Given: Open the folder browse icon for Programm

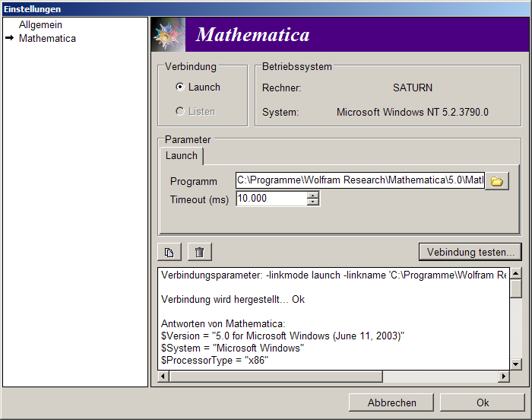Looking at the screenshot, I should 497,181.
